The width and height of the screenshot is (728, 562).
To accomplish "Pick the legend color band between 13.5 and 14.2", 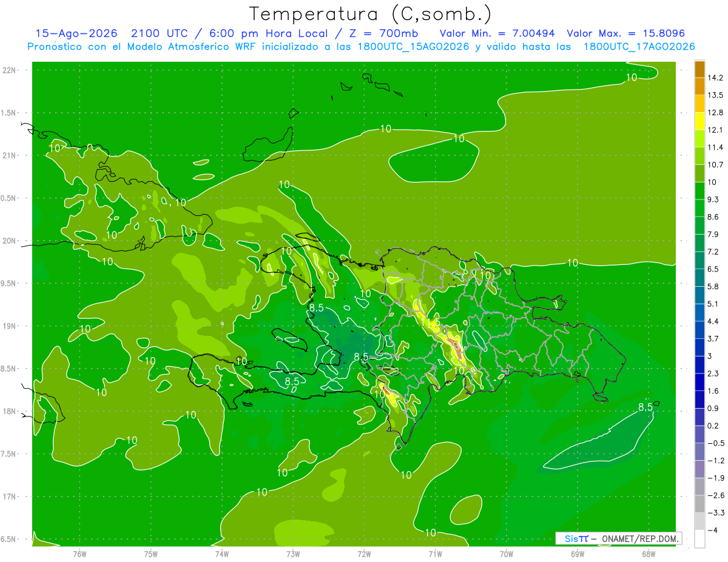I will click(x=699, y=87).
